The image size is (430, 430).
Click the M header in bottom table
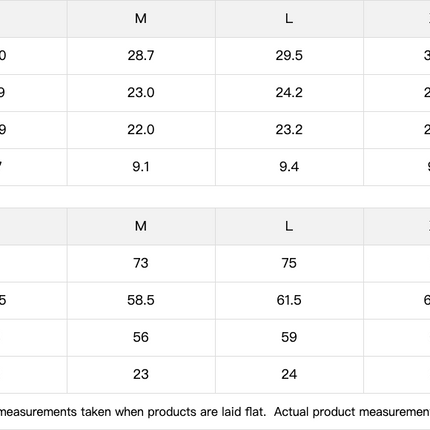coord(141,226)
